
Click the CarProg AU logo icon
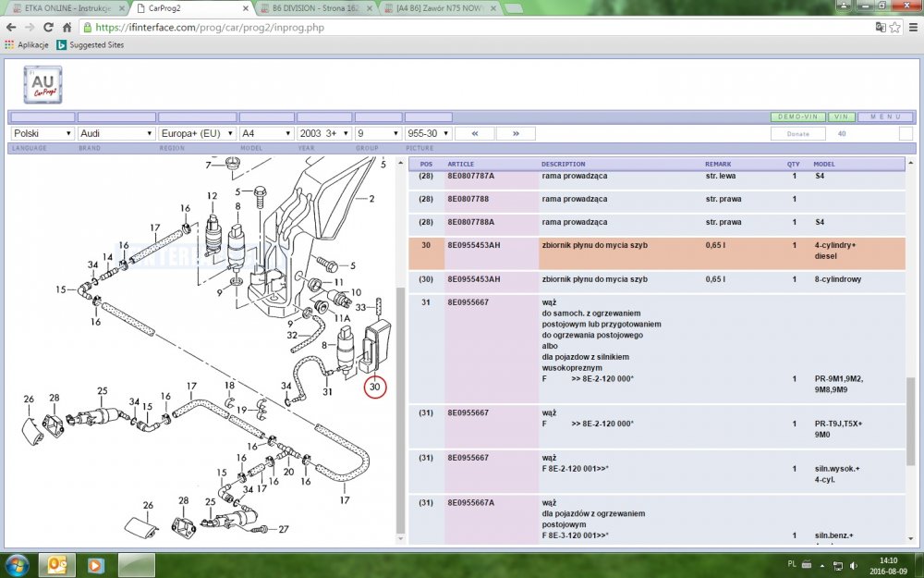pyautogui.click(x=43, y=84)
